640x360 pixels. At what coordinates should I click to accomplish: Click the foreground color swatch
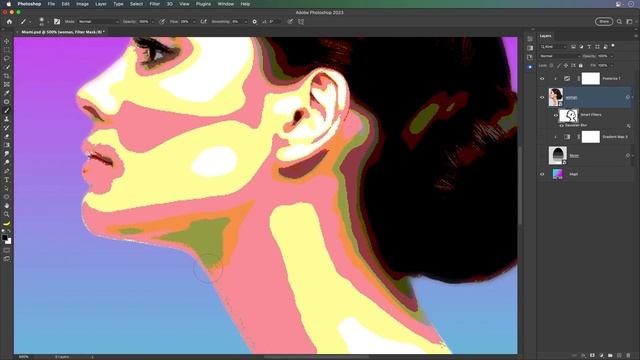(x=4, y=237)
